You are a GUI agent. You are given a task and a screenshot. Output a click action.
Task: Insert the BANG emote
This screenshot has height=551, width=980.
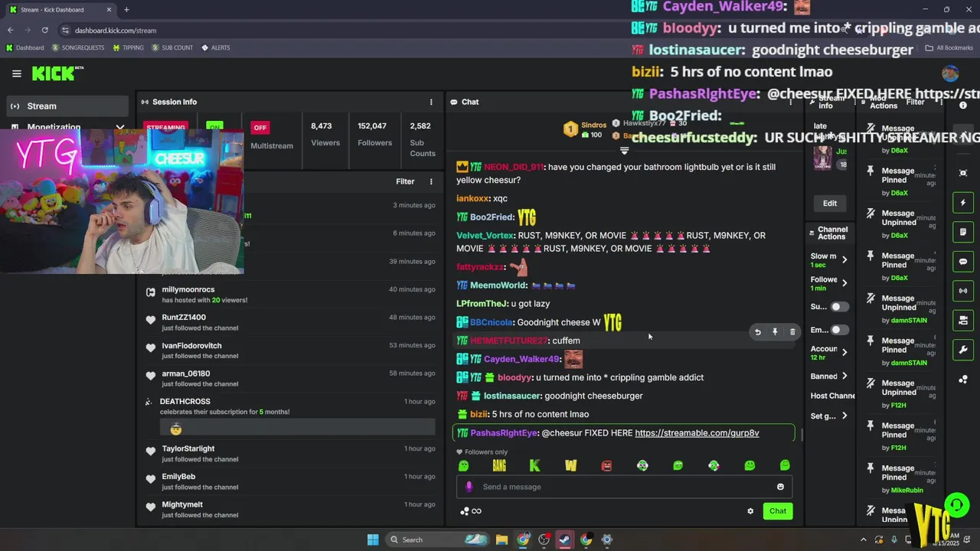click(499, 465)
